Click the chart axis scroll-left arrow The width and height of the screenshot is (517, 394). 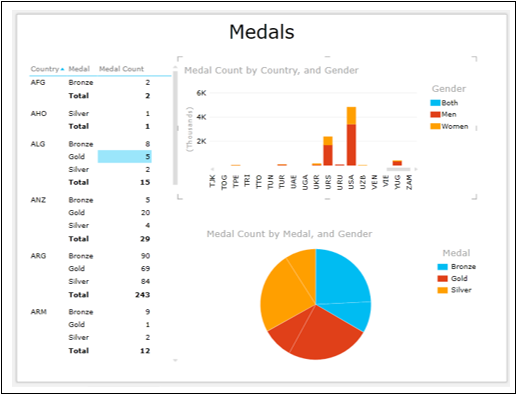(x=212, y=169)
